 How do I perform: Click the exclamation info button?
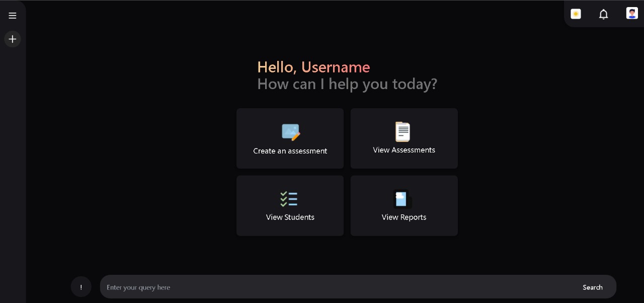click(x=81, y=287)
